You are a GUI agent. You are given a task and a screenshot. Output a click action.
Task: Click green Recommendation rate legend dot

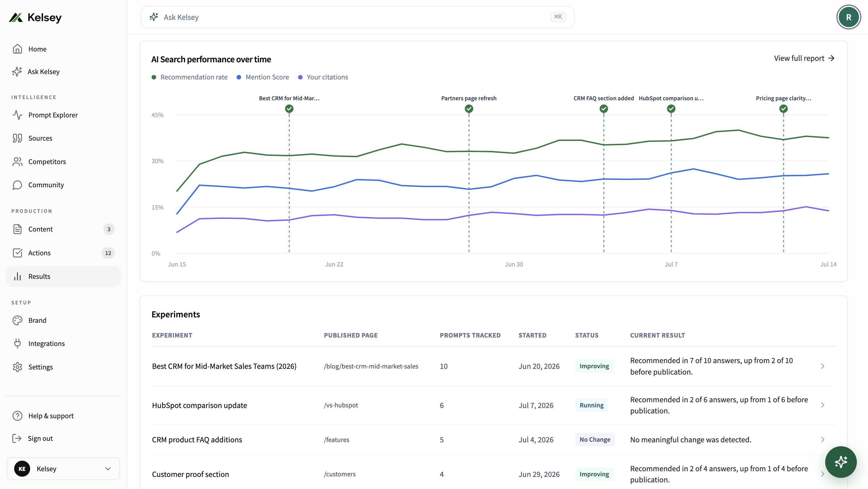154,77
